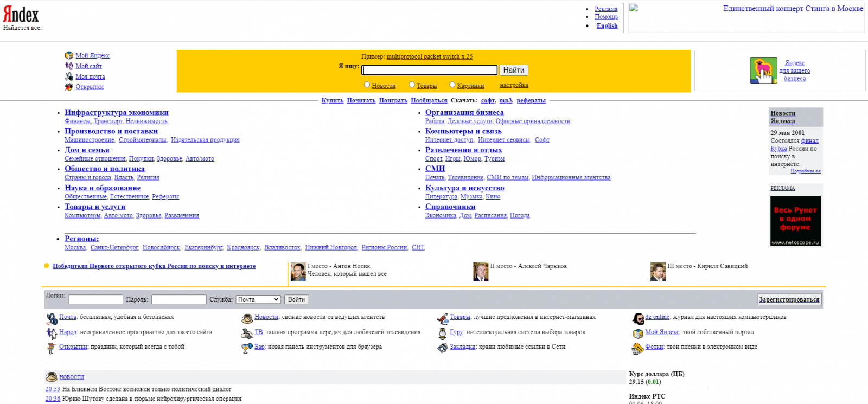Open the Дом и семья category
This screenshot has width=868, height=404.
click(x=87, y=150)
